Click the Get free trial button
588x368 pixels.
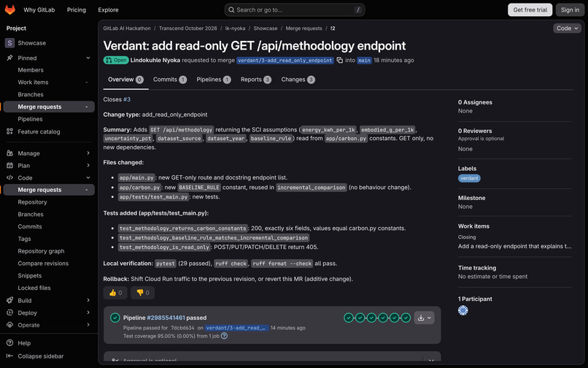(530, 9)
